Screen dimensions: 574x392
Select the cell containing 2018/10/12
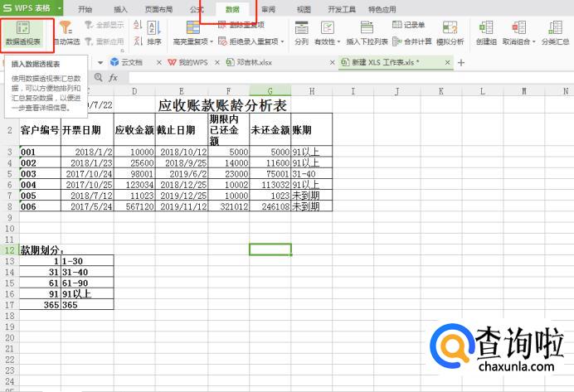pyautogui.click(x=182, y=152)
